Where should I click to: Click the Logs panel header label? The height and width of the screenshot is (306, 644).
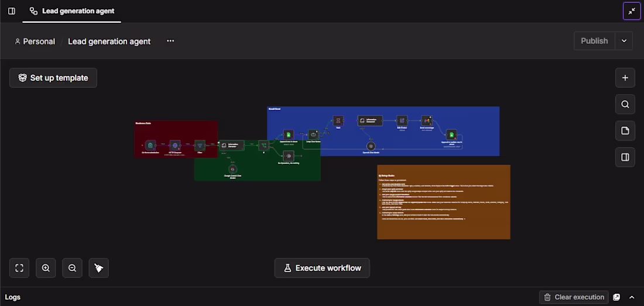pyautogui.click(x=13, y=297)
